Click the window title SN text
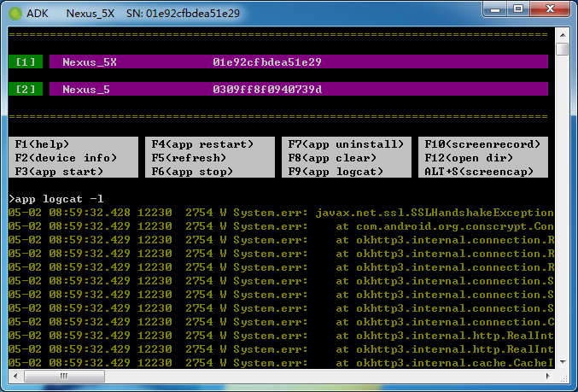 coord(183,14)
